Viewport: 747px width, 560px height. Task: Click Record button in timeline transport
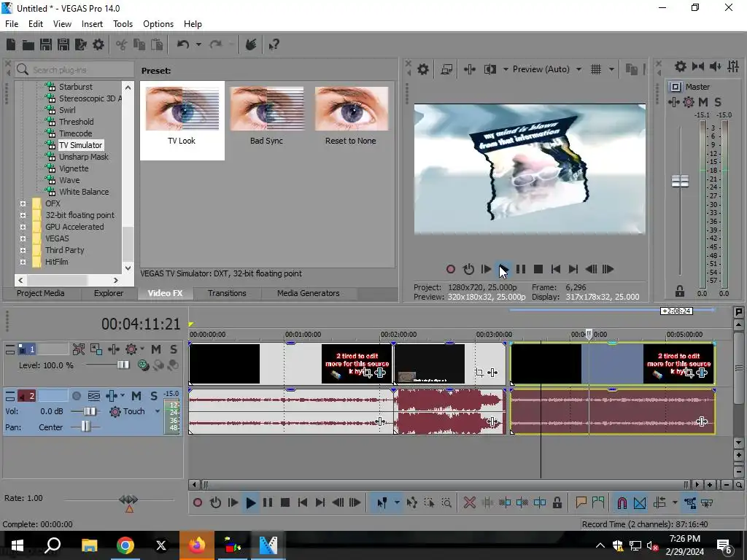(198, 502)
